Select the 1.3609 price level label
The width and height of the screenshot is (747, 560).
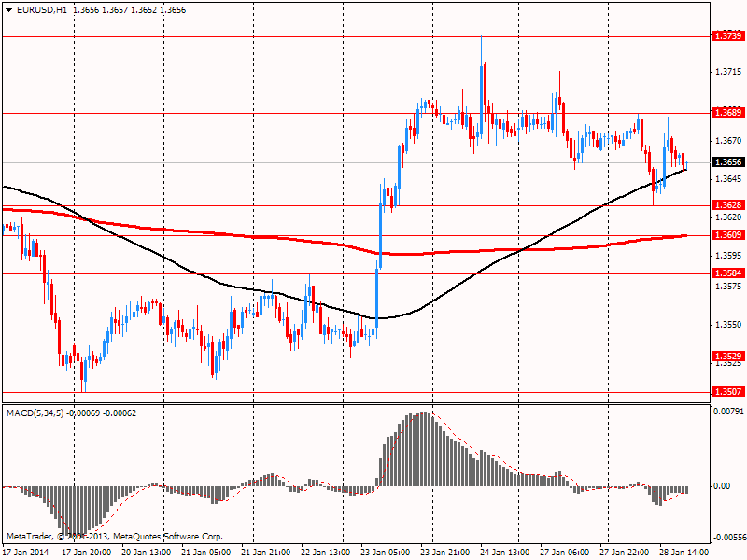(x=727, y=235)
